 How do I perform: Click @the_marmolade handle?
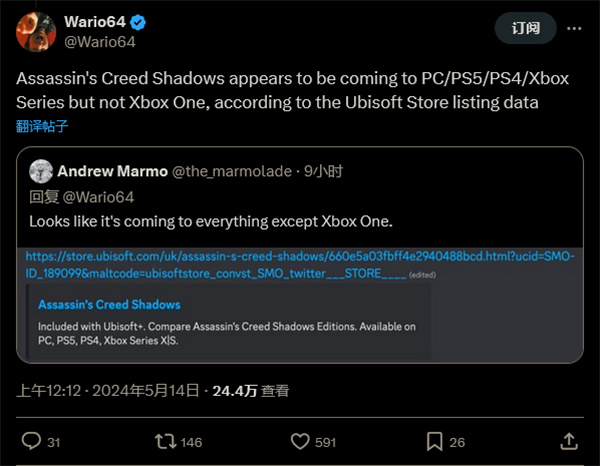click(x=232, y=171)
